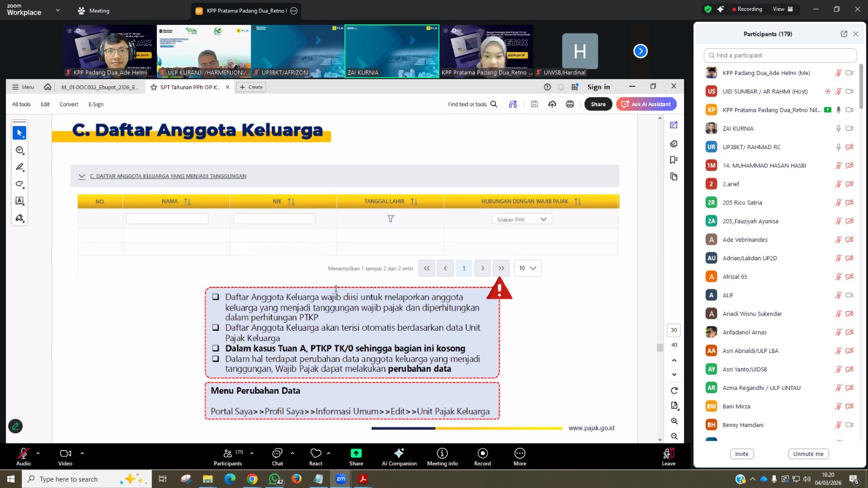Toggle the Audio mute microphone
The width and height of the screenshot is (868, 488).
click(x=23, y=454)
